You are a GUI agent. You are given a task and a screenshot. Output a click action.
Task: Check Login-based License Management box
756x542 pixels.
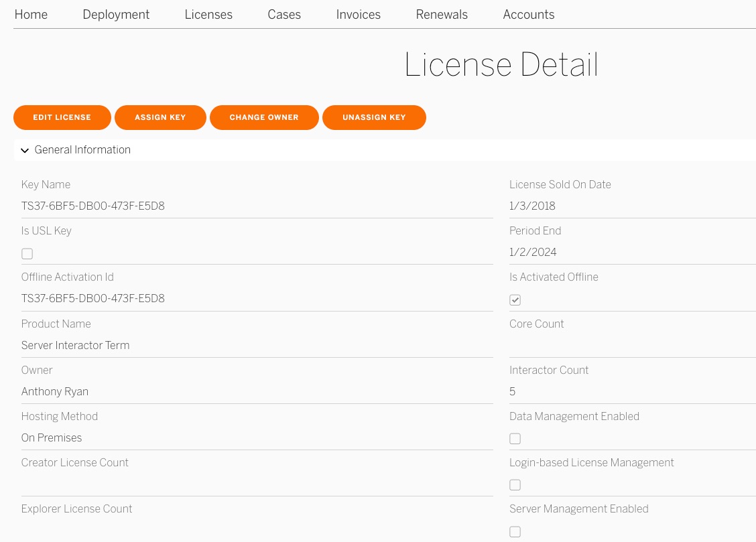click(x=515, y=485)
